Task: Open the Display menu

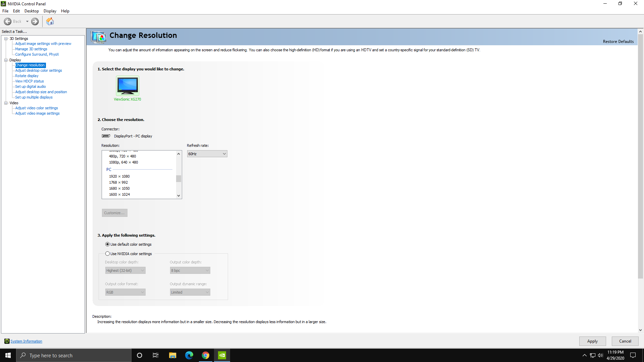Action: click(50, 11)
